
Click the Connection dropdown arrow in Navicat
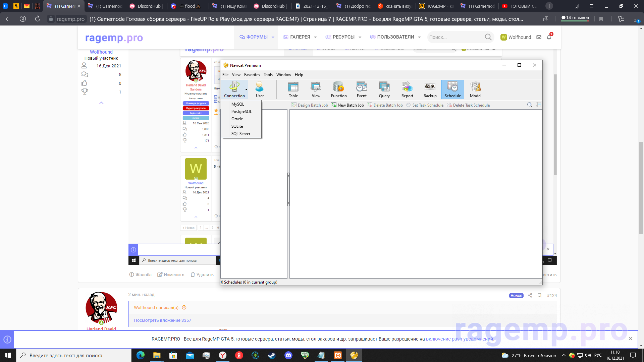pyautogui.click(x=246, y=89)
